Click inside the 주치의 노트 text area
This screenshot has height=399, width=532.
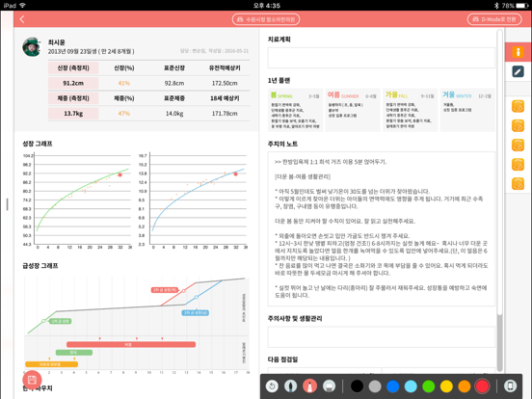[381, 229]
